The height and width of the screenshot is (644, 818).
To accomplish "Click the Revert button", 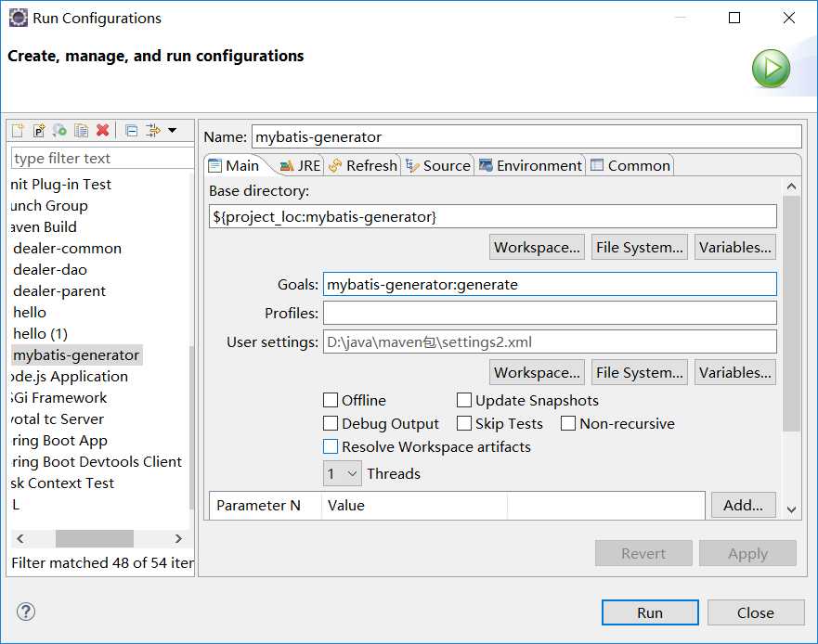I will (643, 553).
